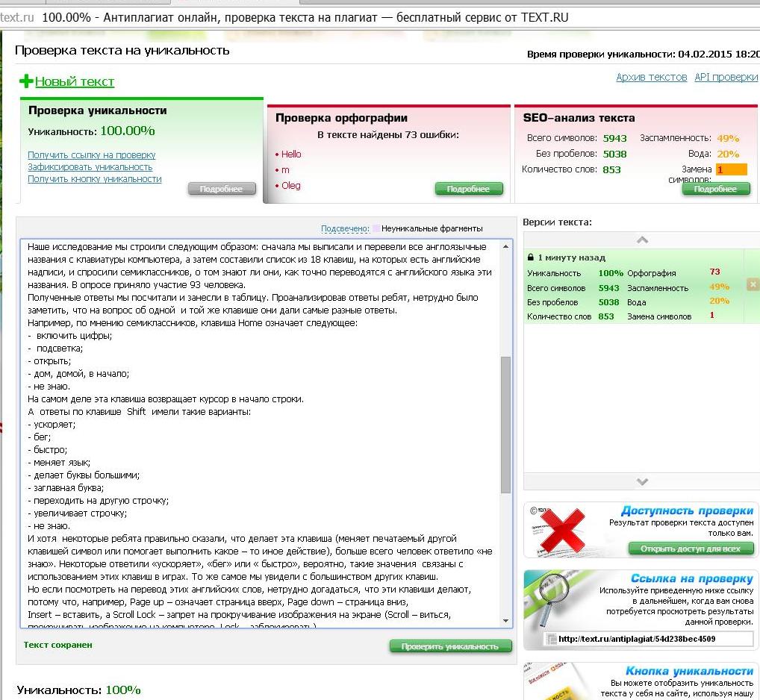This screenshot has width=760, height=700.
Task: Click Зафиксировать уникальность link
Action: (90, 166)
